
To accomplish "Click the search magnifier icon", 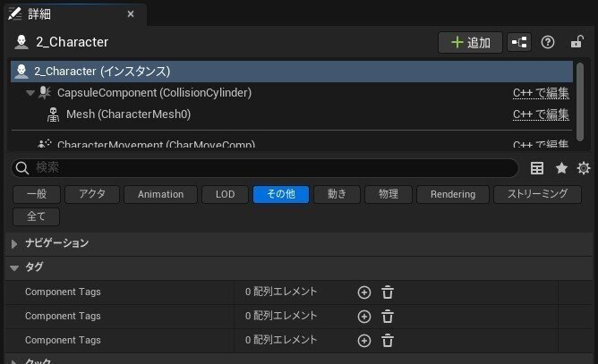I will tap(22, 168).
